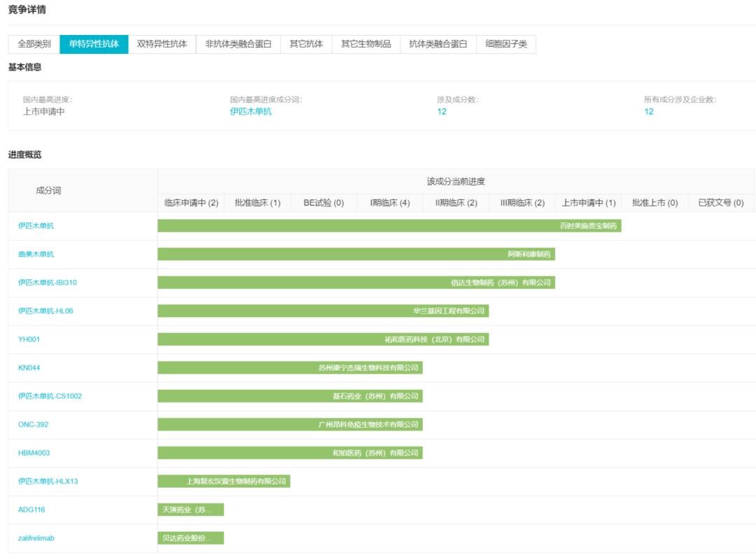The width and height of the screenshot is (756, 555).
Task: Open 伊匹木单抗 in the 成分词 column
Action: point(36,225)
